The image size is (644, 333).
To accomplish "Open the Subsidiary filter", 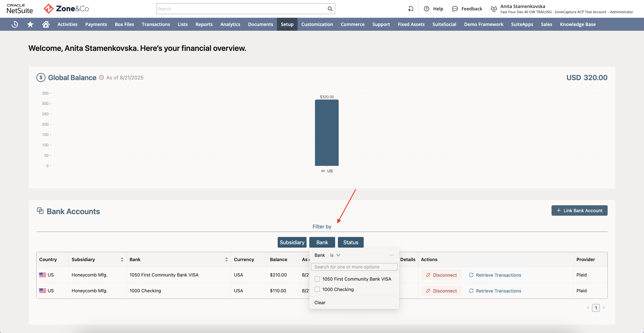I will point(292,242).
